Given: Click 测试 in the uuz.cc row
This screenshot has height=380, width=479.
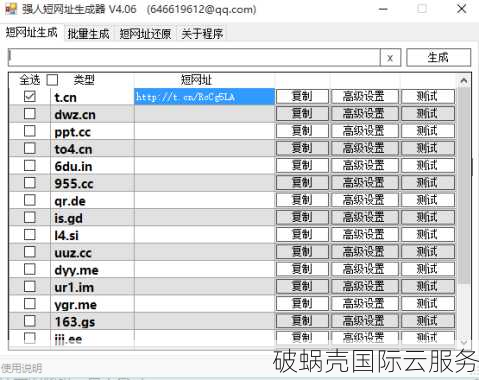Looking at the screenshot, I should [428, 253].
